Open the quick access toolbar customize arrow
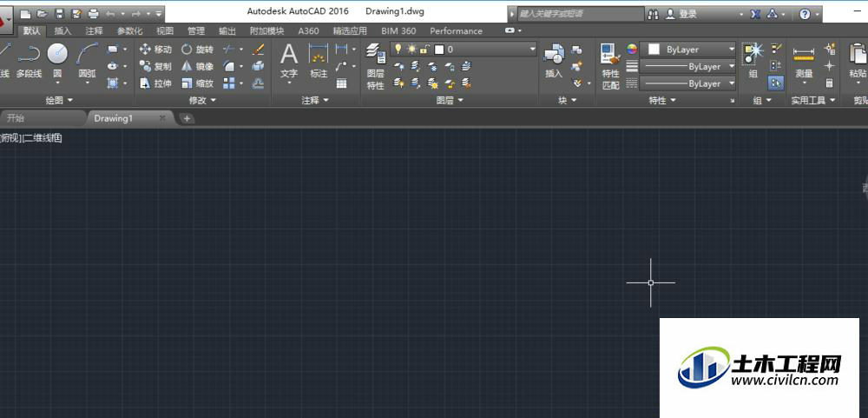 click(x=160, y=13)
